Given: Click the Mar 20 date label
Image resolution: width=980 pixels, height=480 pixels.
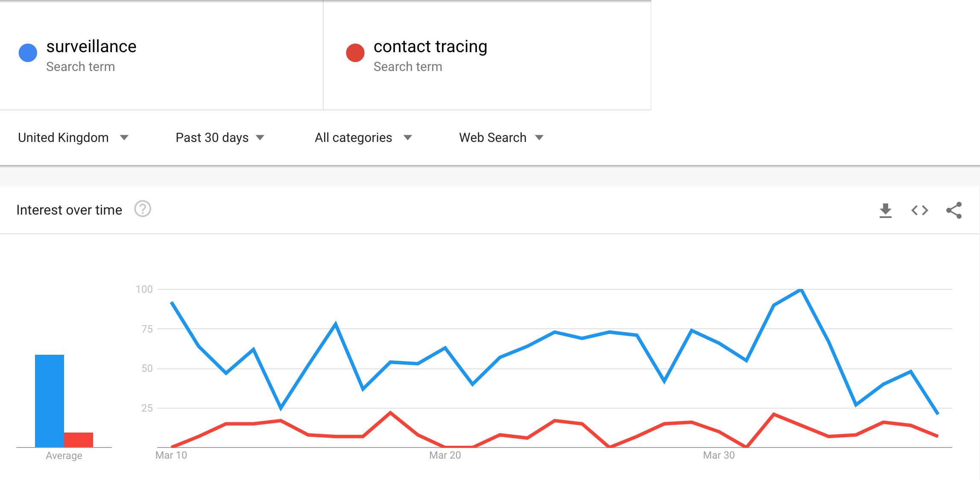Looking at the screenshot, I should [445, 455].
